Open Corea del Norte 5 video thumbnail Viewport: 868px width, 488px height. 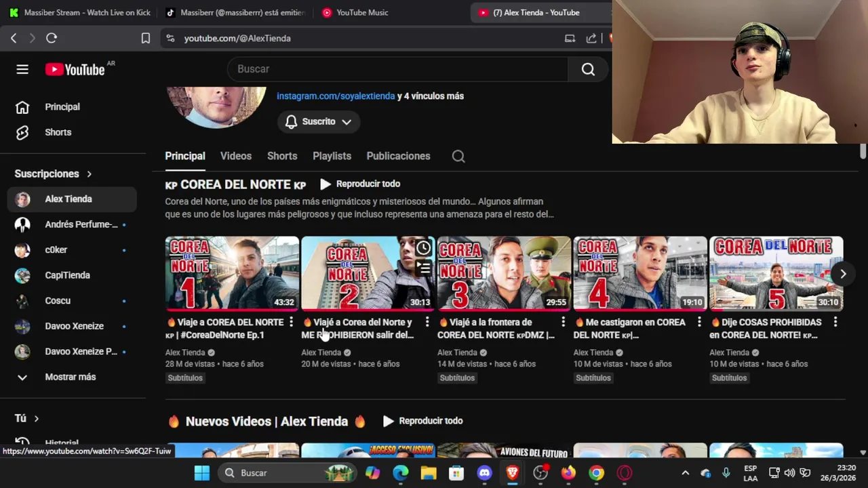pos(776,272)
